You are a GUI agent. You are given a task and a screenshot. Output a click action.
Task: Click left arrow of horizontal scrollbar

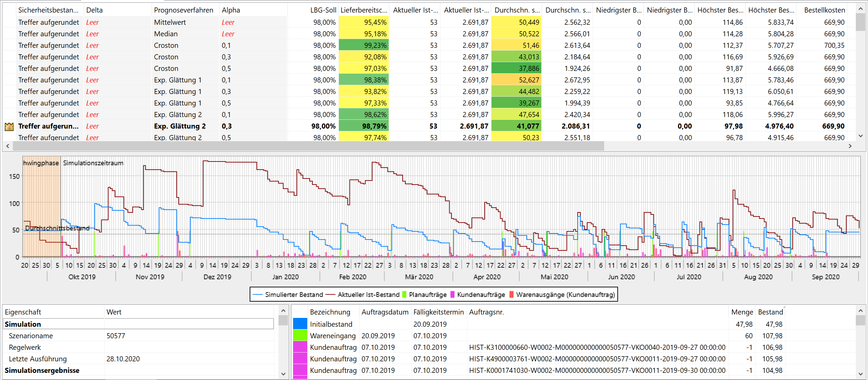click(8, 146)
